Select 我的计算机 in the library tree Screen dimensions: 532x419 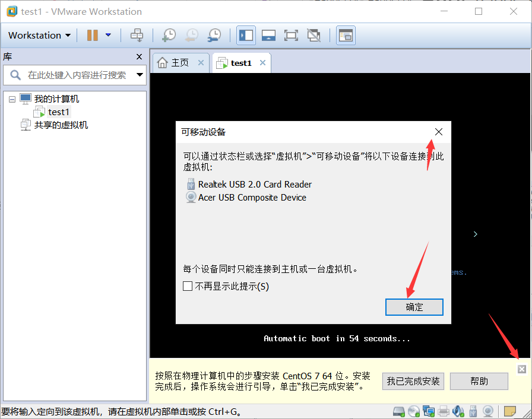[x=56, y=99]
